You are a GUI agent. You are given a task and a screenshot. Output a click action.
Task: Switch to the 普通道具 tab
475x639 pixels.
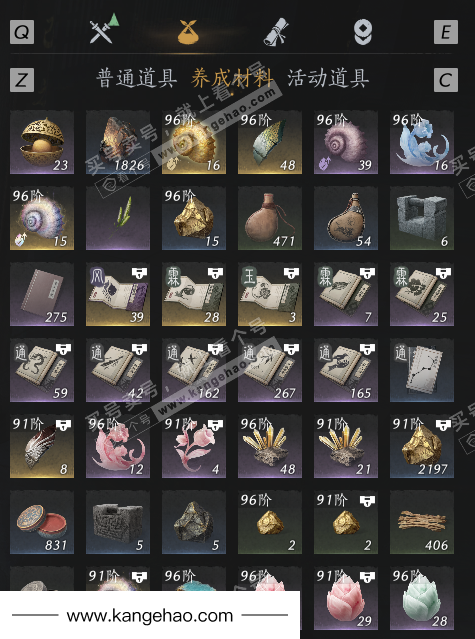[x=136, y=78]
